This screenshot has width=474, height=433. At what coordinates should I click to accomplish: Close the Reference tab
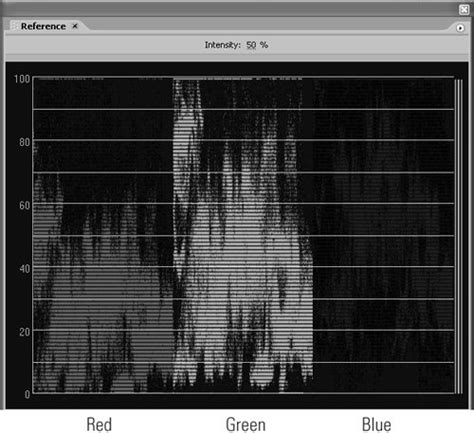pos(75,26)
